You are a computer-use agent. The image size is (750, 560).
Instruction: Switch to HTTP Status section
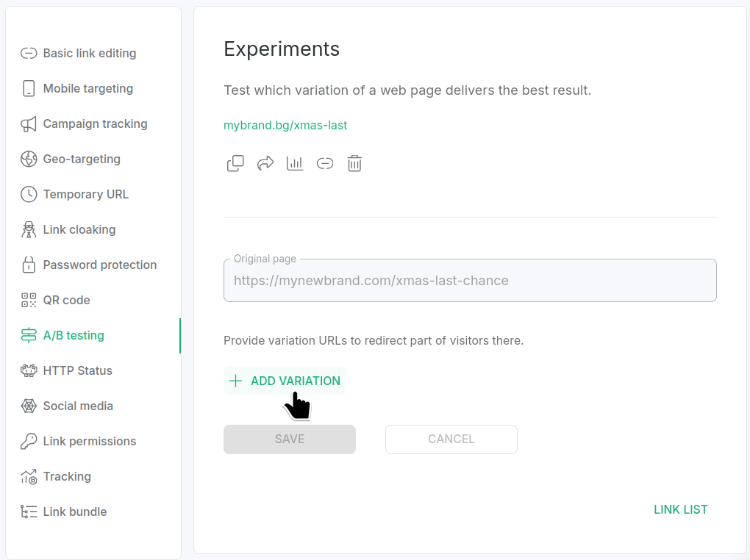tap(77, 370)
